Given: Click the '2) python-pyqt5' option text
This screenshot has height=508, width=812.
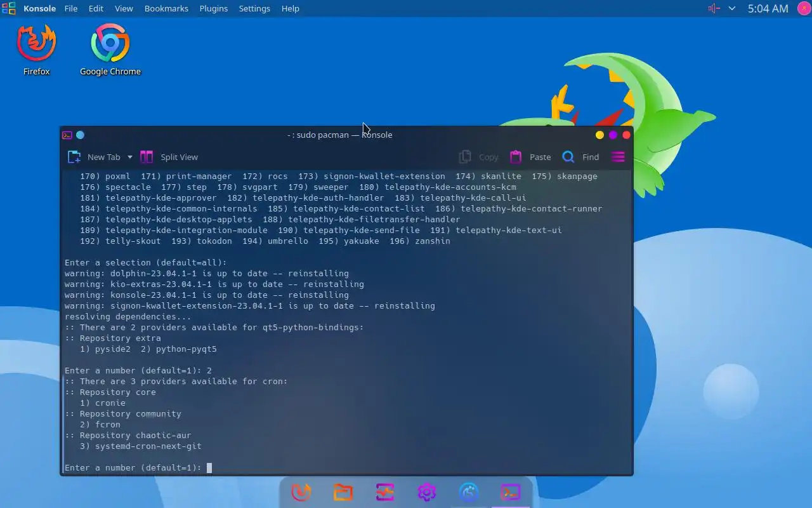Looking at the screenshot, I should pos(179,349).
